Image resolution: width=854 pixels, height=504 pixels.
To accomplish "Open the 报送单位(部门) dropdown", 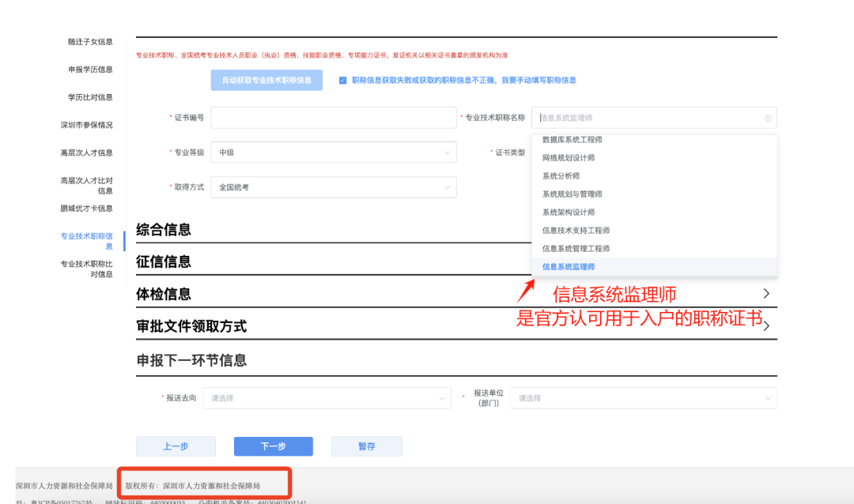I will [643, 398].
